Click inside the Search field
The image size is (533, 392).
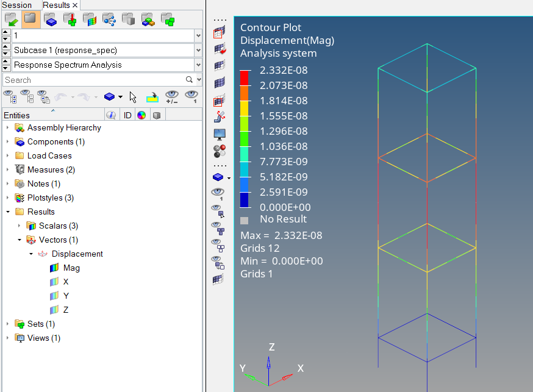[x=91, y=79]
